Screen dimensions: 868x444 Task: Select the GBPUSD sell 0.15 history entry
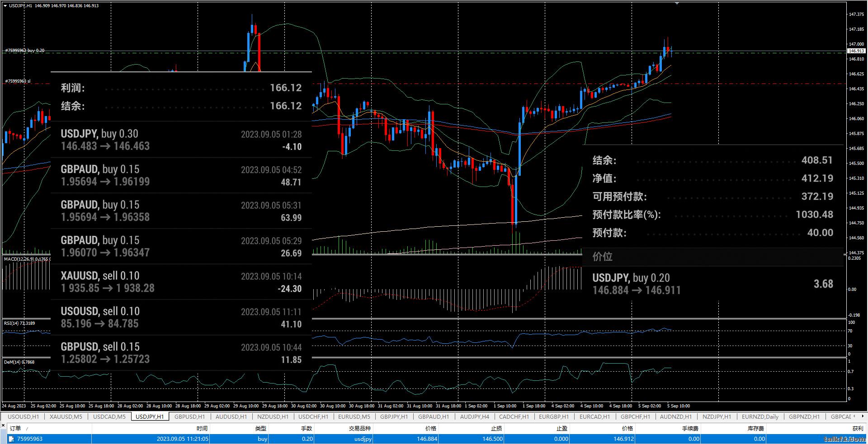click(181, 353)
